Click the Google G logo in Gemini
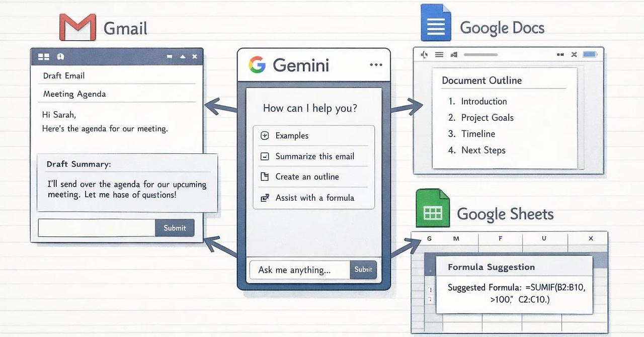The height and width of the screenshot is (337, 644). [x=257, y=65]
